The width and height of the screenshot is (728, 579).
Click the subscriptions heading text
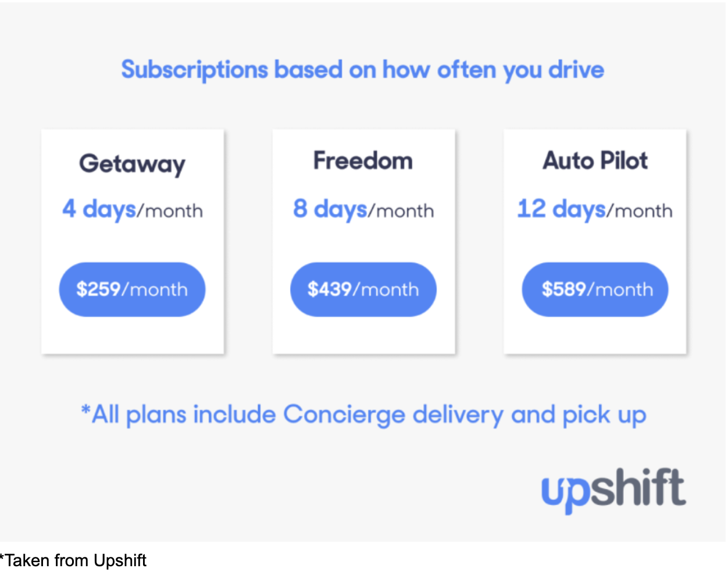[x=363, y=70]
